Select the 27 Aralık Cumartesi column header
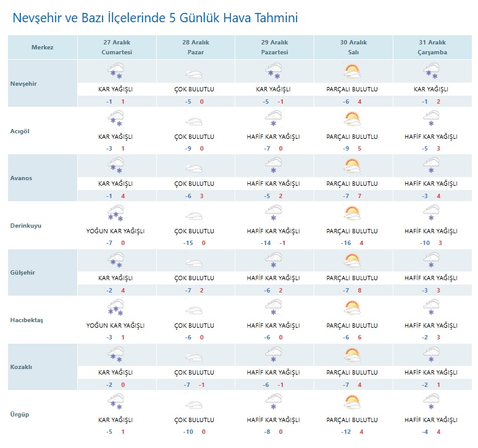The image size is (478, 448). tap(117, 48)
